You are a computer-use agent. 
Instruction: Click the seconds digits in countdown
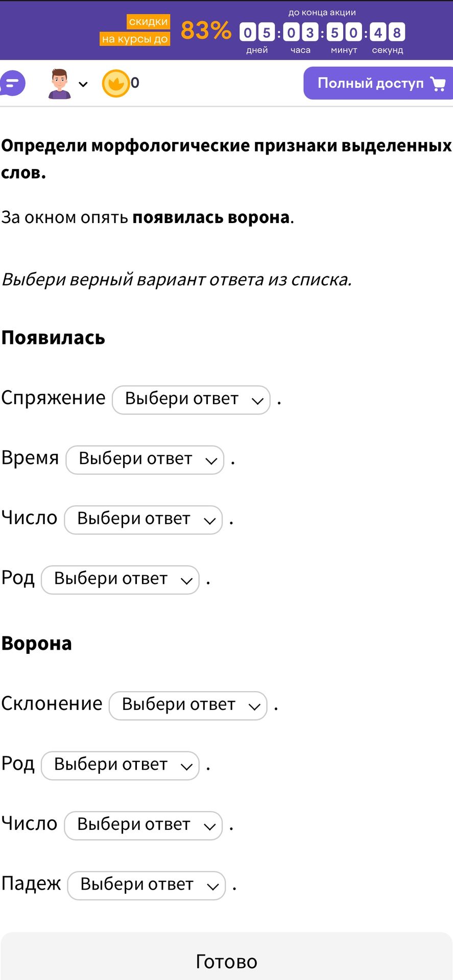(x=388, y=33)
